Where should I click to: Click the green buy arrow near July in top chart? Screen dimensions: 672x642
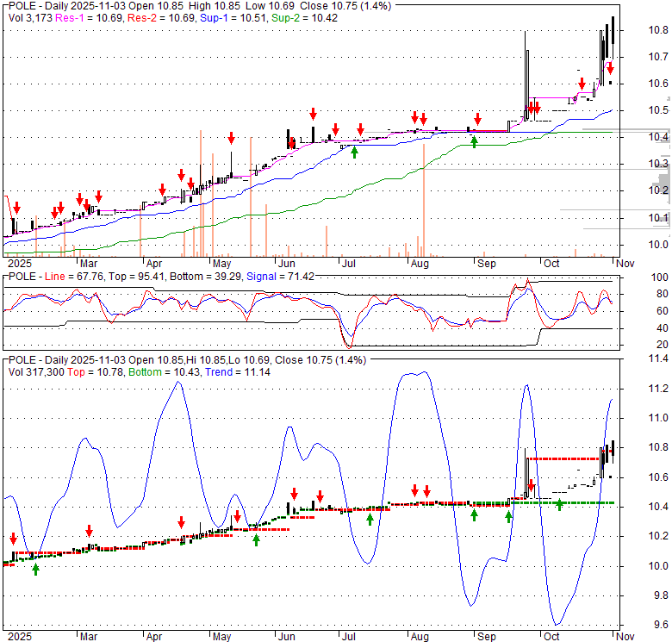click(x=354, y=152)
